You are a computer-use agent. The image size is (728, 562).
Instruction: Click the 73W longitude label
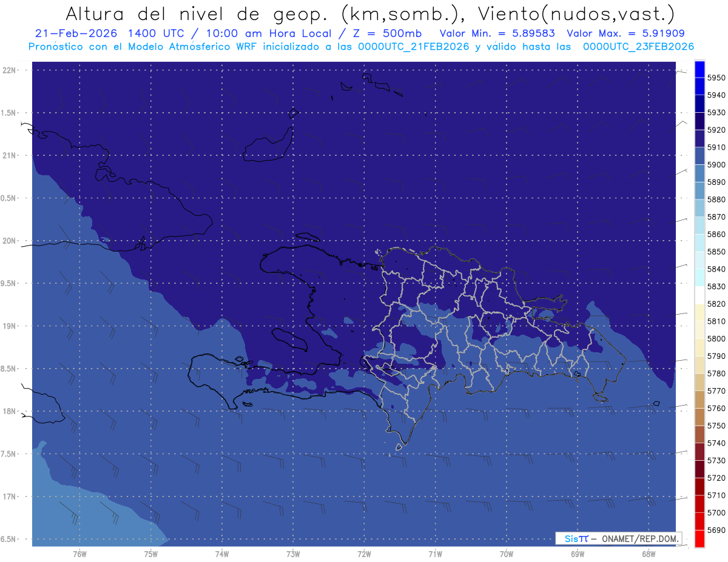293,554
